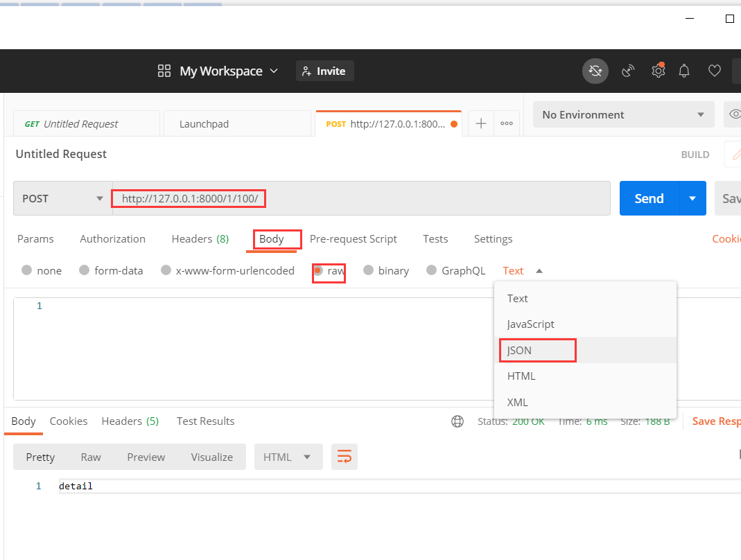Open a new tab with plus icon
The image size is (741, 560).
coord(481,124)
